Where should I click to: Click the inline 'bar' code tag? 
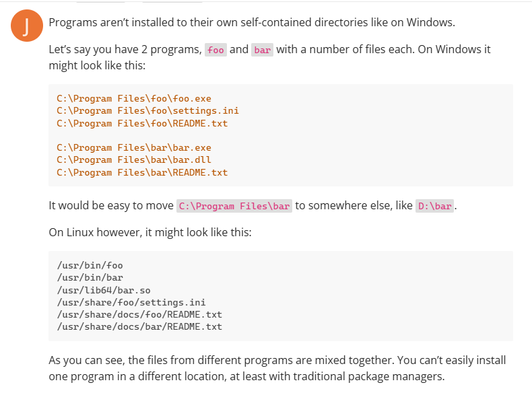pyautogui.click(x=262, y=50)
